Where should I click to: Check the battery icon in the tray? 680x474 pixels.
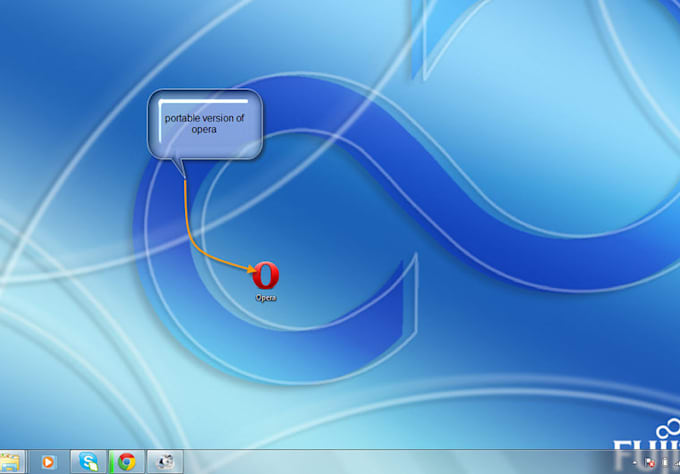[x=665, y=462]
